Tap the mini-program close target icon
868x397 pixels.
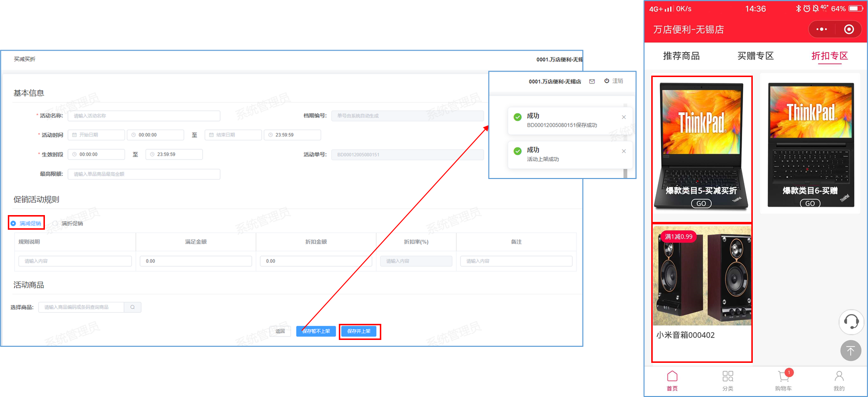click(849, 29)
